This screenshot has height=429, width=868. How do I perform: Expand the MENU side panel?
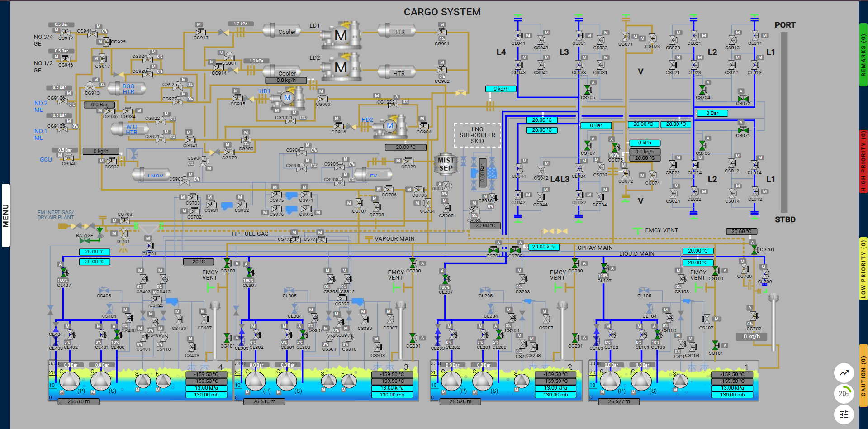5,215
